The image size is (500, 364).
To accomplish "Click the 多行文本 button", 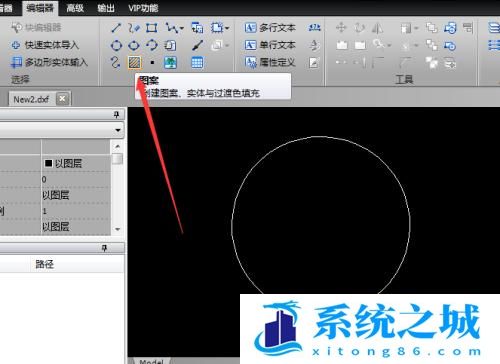I will (270, 28).
